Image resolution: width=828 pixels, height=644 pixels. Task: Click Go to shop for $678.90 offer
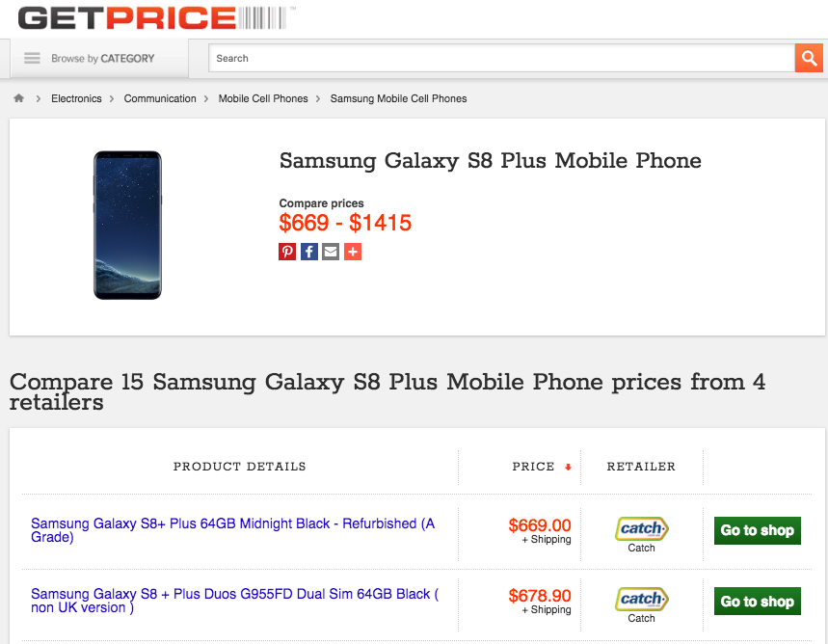tap(757, 602)
